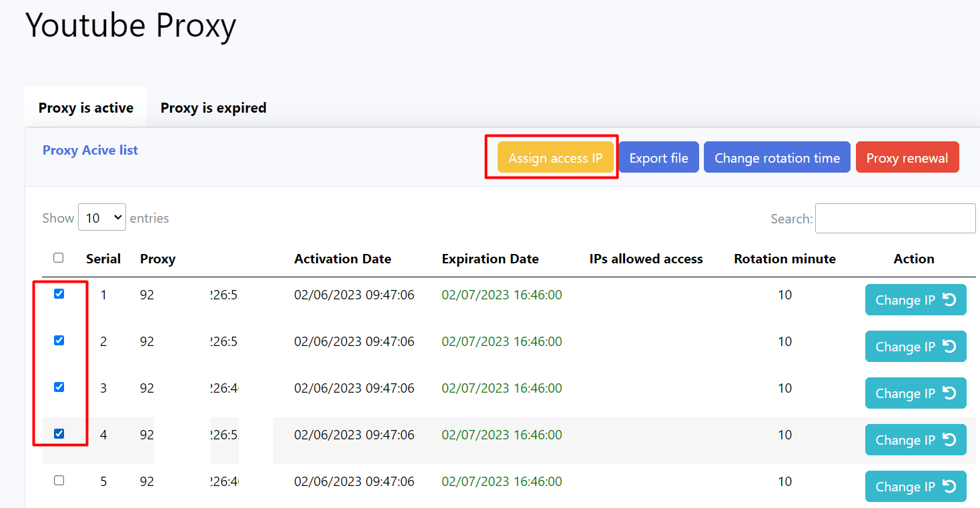Screen dimensions: 980x508
Task: Toggle the select-all checkbox in table header
Action: (59, 258)
